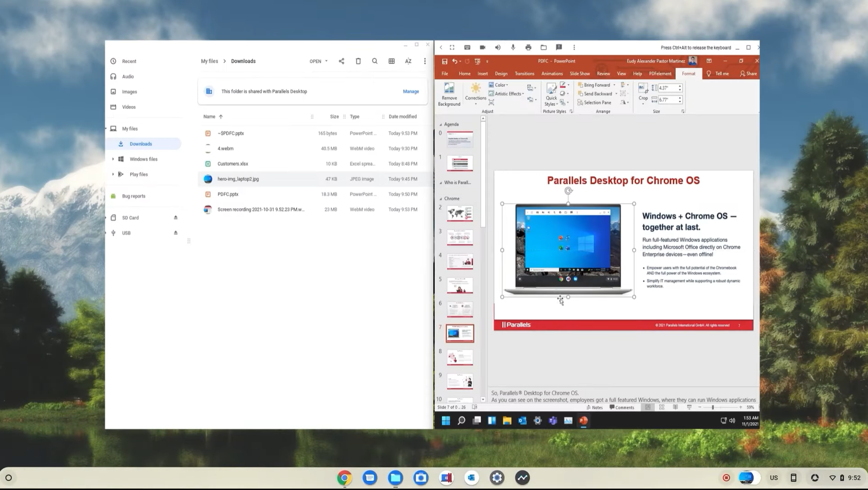This screenshot has width=868, height=490.
Task: Switch PowerPoint to Normal view
Action: 648,407
